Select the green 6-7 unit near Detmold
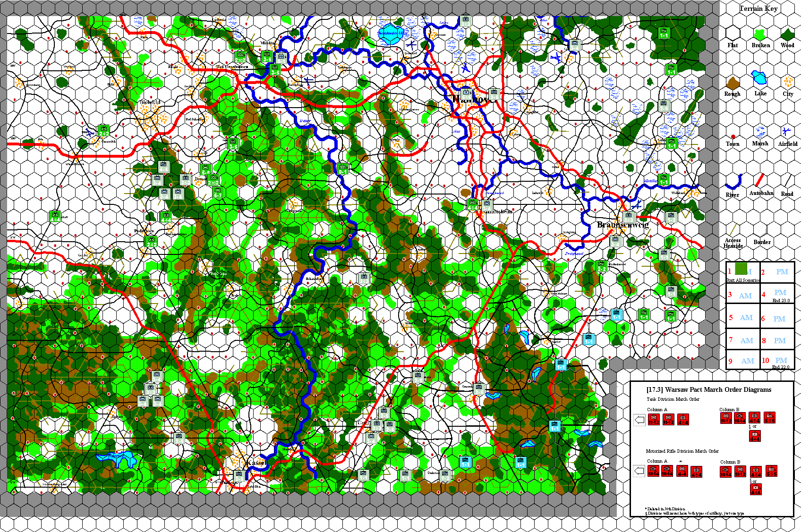Image resolution: width=801 pixels, height=532 pixels. tap(218, 192)
